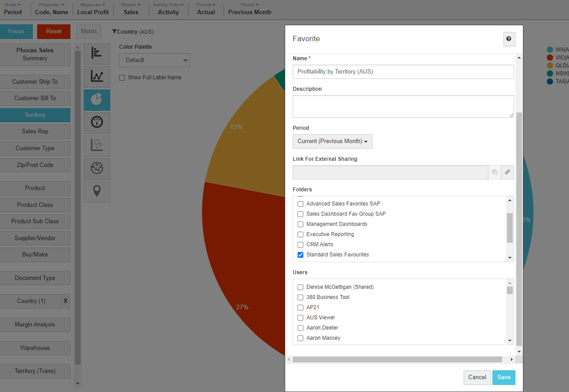Viewport: 569px width, 392px height.
Task: Select Customer Ship To dimension
Action: pos(35,82)
